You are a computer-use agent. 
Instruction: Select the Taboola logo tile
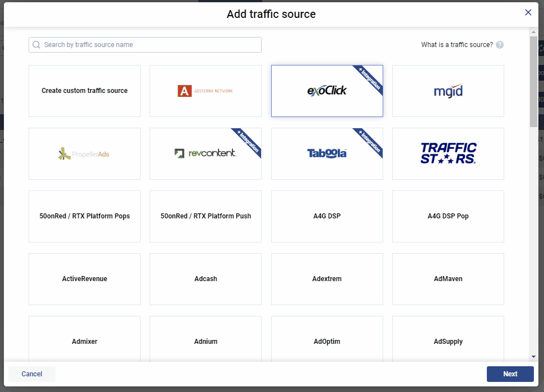click(x=327, y=153)
